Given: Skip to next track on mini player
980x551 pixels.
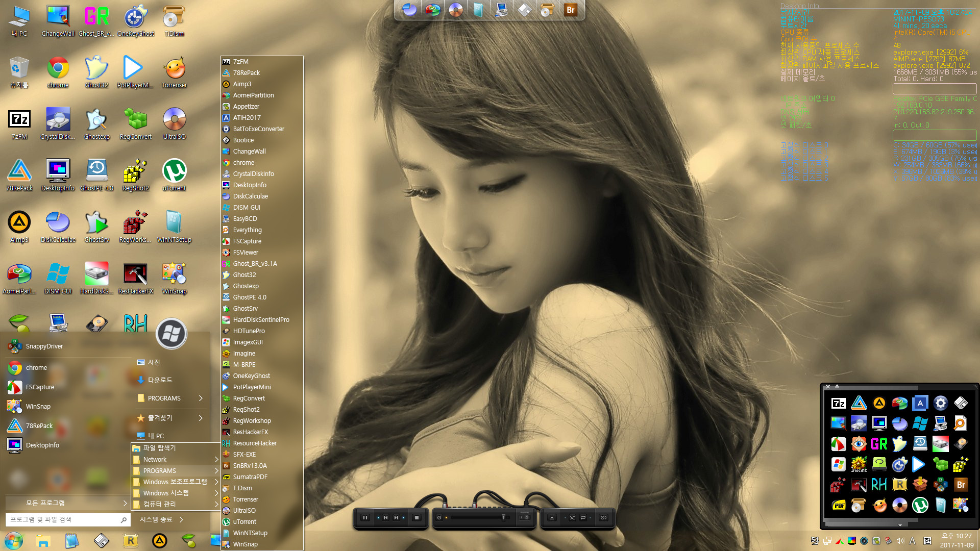Looking at the screenshot, I should [396, 517].
